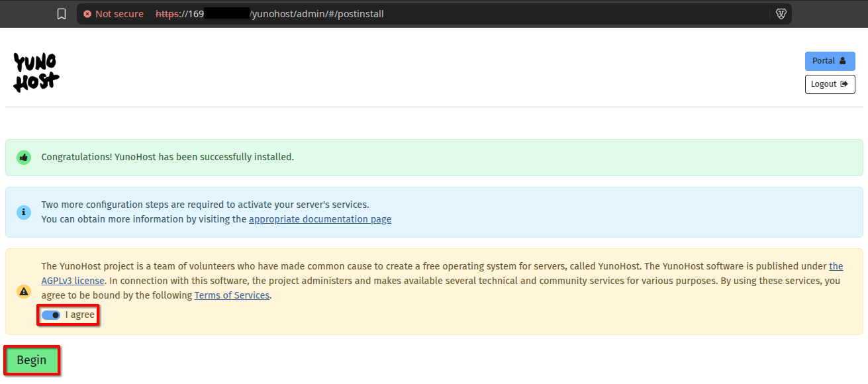Open the appropriate documentation page link
Screen dimensions: 868x384
click(320, 219)
